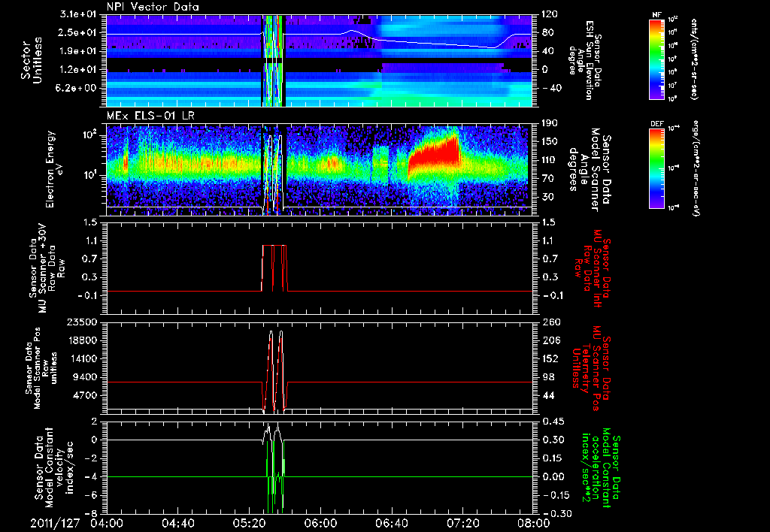Click the red "MU Scanner Inh Raw Data" axis label
770x532 pixels.
591,268
